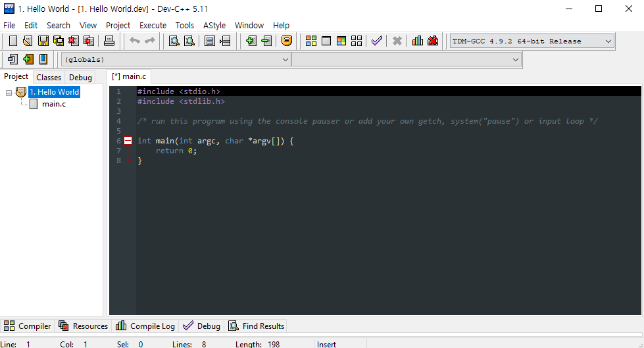The image size is (644, 348).
Task: Click the Toggle bookmarks green plus icon
Action: click(28, 59)
